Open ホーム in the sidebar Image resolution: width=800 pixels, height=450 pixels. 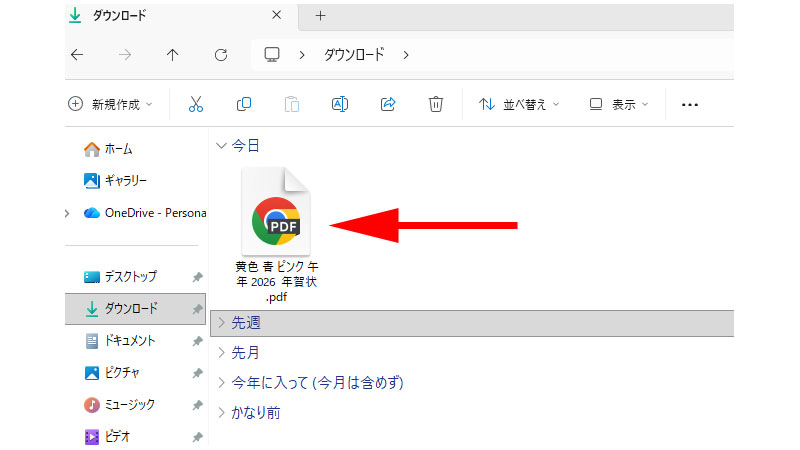point(108,149)
